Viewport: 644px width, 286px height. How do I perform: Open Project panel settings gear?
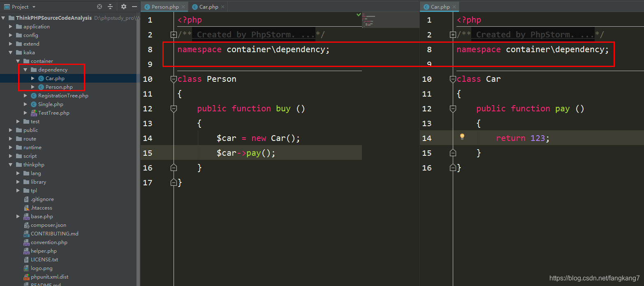[x=124, y=7]
